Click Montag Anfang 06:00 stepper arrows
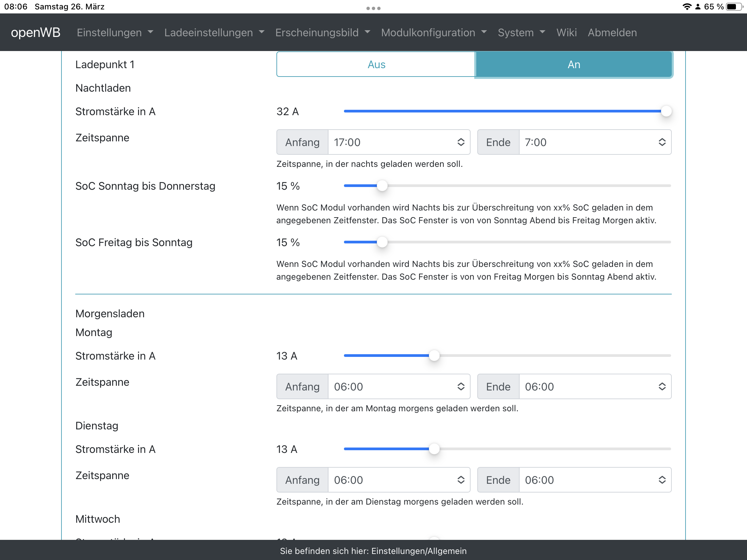The height and width of the screenshot is (560, 747). pyautogui.click(x=460, y=386)
